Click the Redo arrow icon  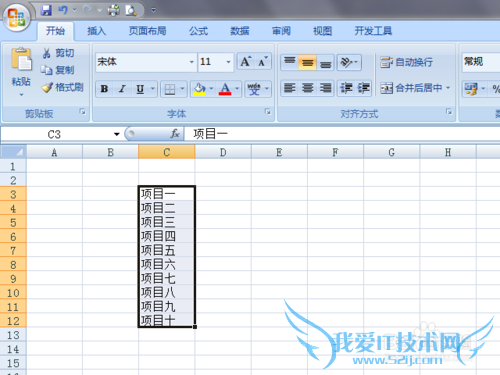[x=87, y=10]
